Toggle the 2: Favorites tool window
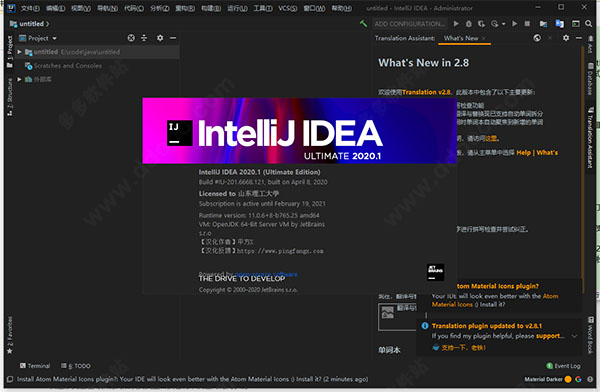This screenshot has width=600, height=392. coord(10,335)
